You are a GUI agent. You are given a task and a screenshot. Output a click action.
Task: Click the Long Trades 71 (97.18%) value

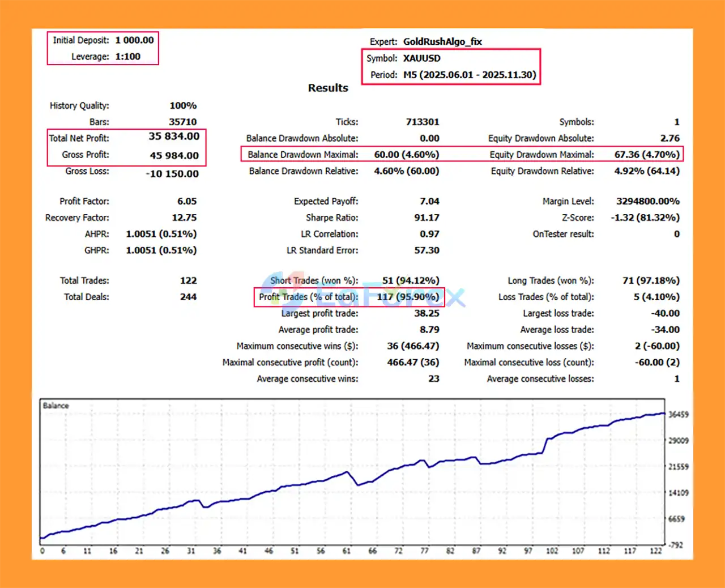650,280
